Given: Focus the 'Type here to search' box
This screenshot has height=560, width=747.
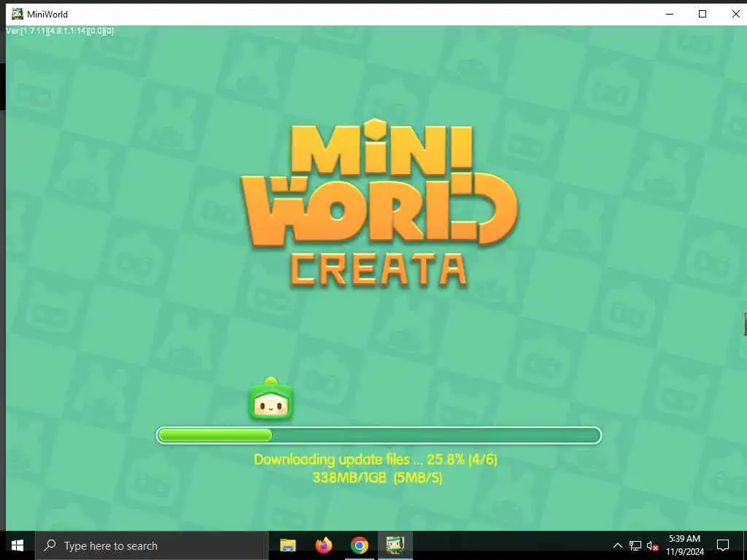Looking at the screenshot, I should pyautogui.click(x=152, y=545).
